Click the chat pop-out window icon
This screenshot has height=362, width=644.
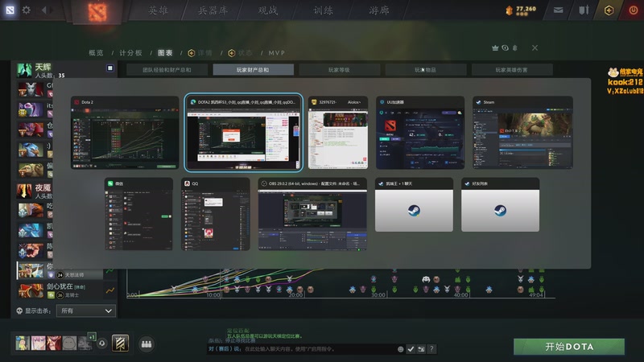point(421,349)
